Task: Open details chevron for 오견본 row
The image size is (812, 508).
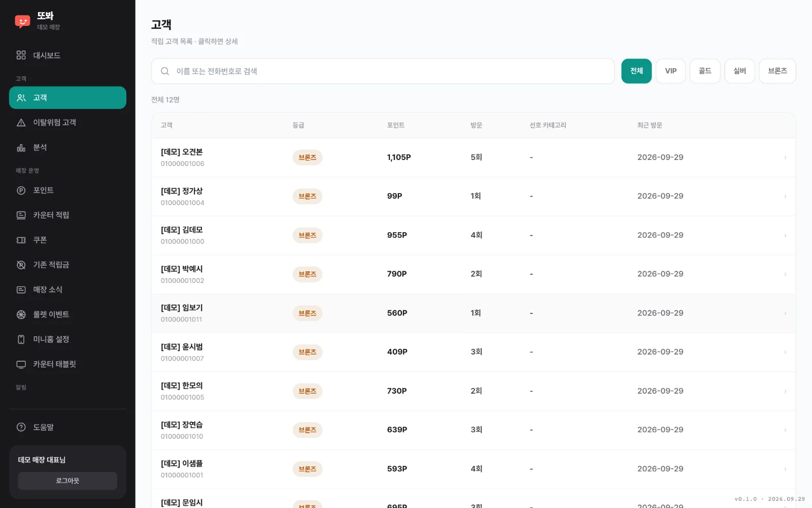Action: click(x=785, y=157)
